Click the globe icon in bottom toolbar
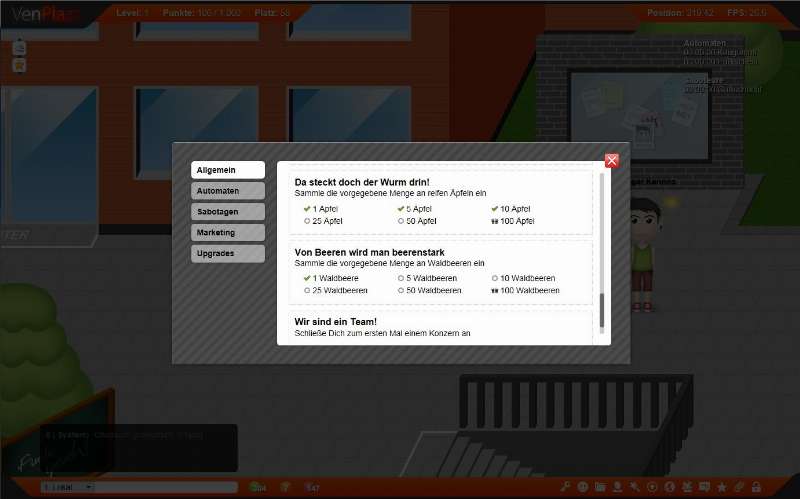800x499 pixels. point(669,487)
